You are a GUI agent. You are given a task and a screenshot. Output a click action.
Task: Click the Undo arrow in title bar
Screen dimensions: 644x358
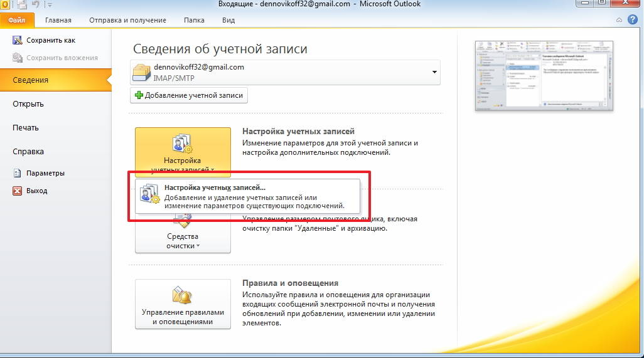36,5
